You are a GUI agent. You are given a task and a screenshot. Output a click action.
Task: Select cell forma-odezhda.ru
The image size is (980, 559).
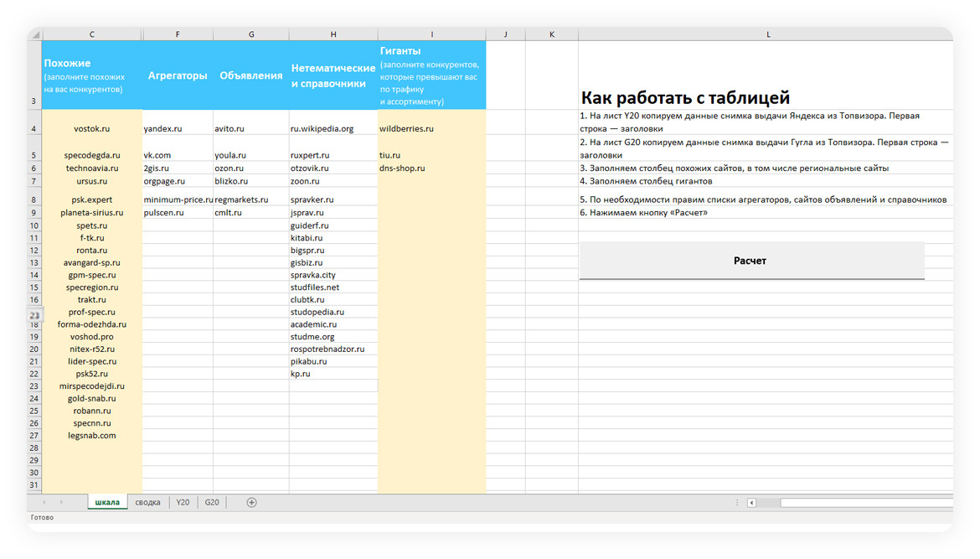[92, 323]
